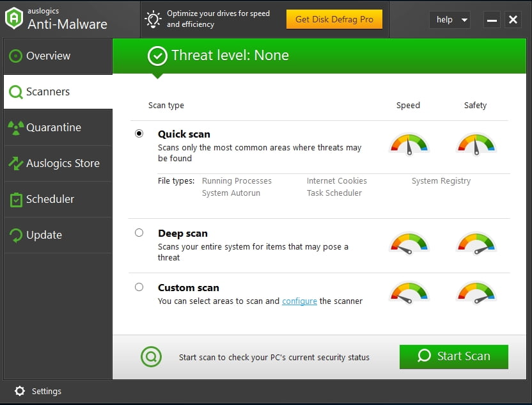The image size is (532, 405).
Task: Open the configure link for Custom scan
Action: (x=299, y=300)
